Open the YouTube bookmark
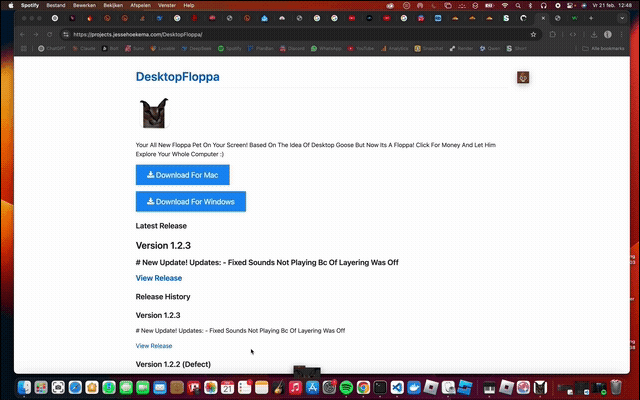 (x=361, y=48)
